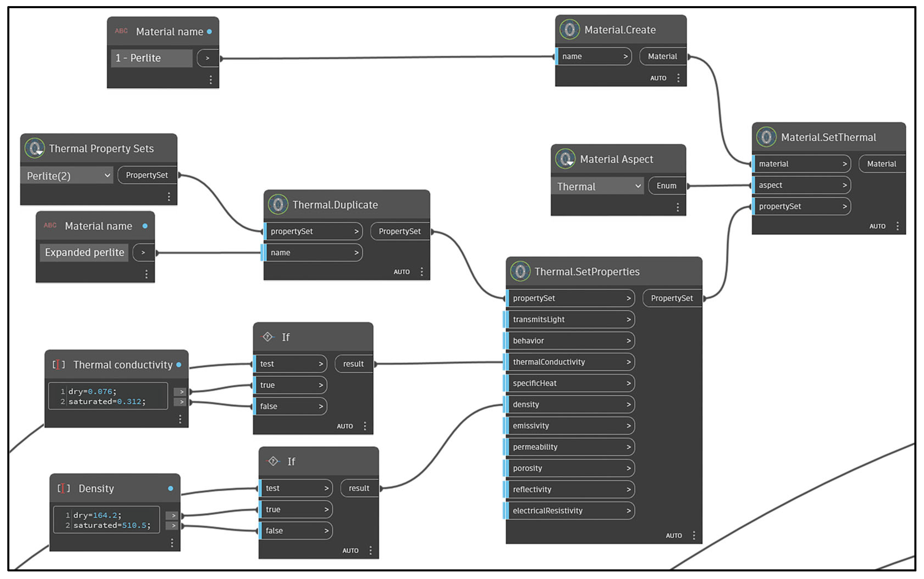This screenshot has height=579, width=924.
Task: Click the Thermal.SetProperties node icon
Action: (520, 271)
